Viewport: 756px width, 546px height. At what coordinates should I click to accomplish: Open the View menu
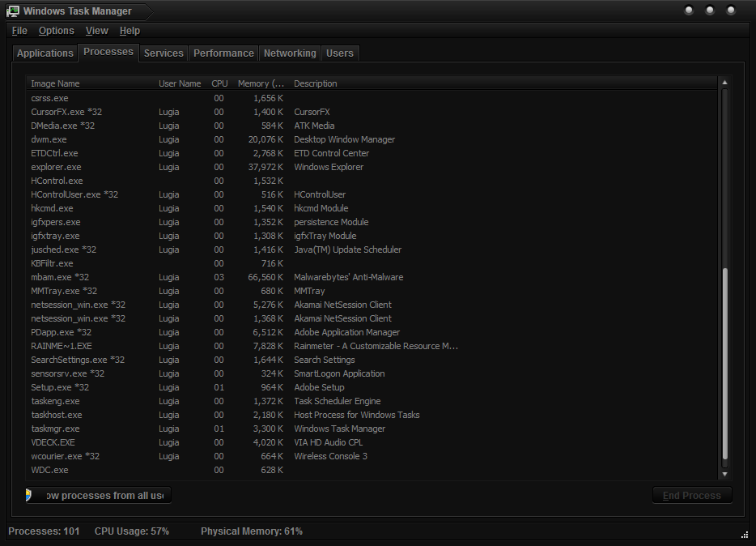pos(97,31)
